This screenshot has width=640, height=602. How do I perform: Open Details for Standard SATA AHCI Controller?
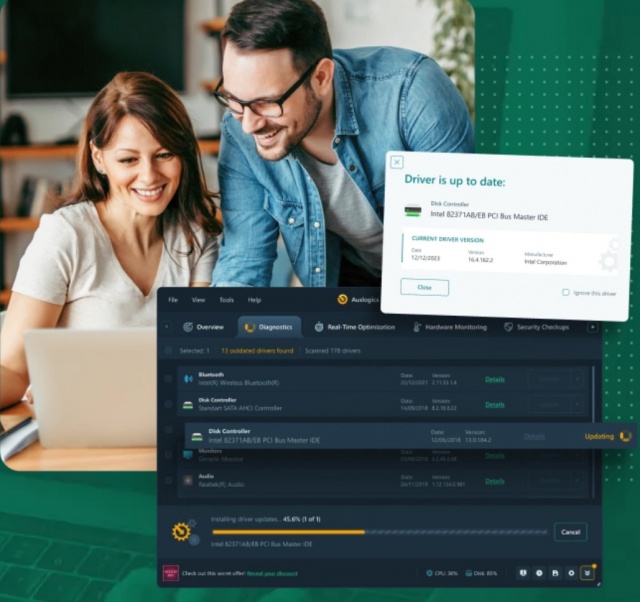click(494, 404)
